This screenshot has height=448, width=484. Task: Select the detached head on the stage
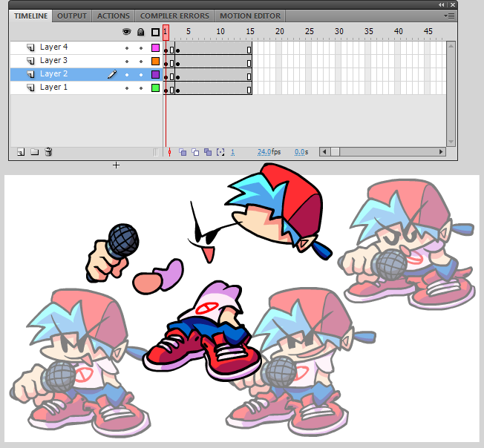click(x=279, y=210)
